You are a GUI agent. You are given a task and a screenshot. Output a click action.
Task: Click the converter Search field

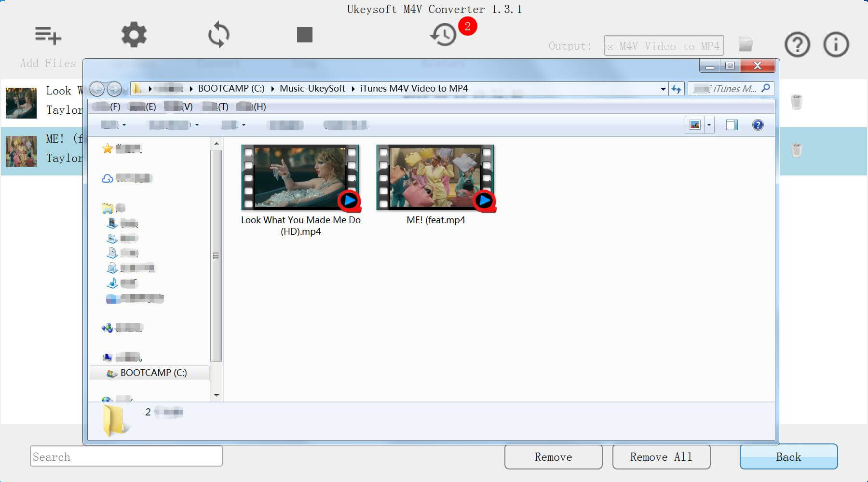tap(126, 456)
